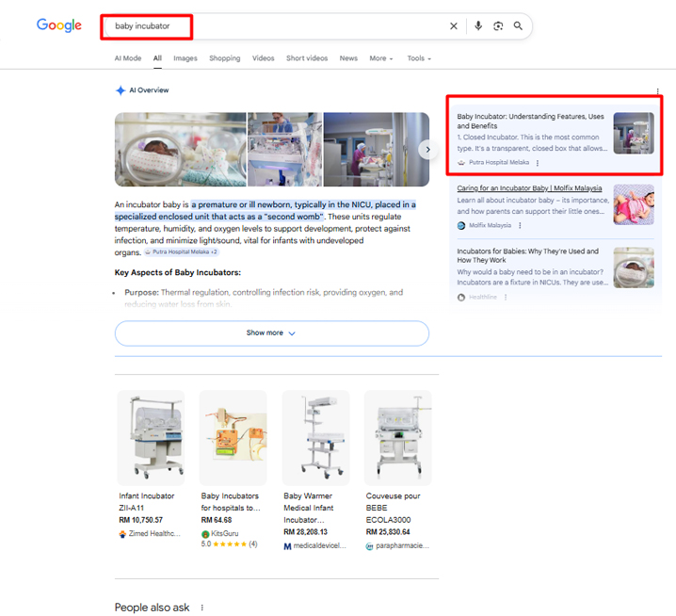The image size is (676, 616).
Task: Click the price RM 10,750.57
Action: pos(141,521)
